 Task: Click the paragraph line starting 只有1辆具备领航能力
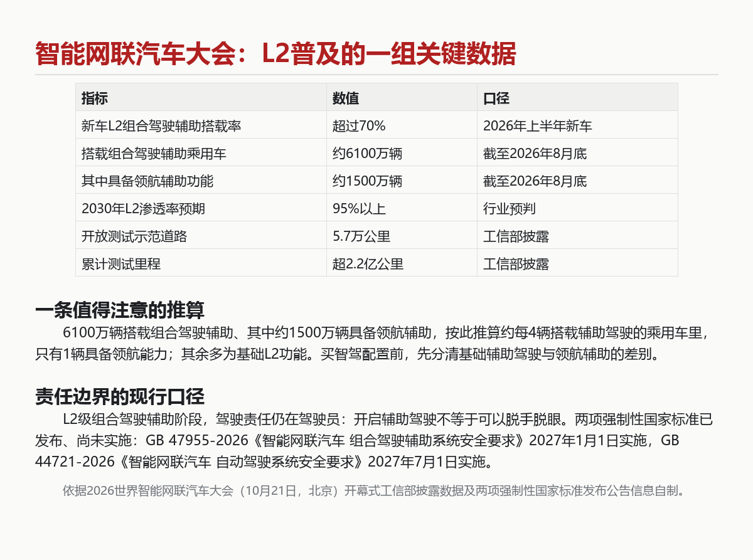click(348, 354)
